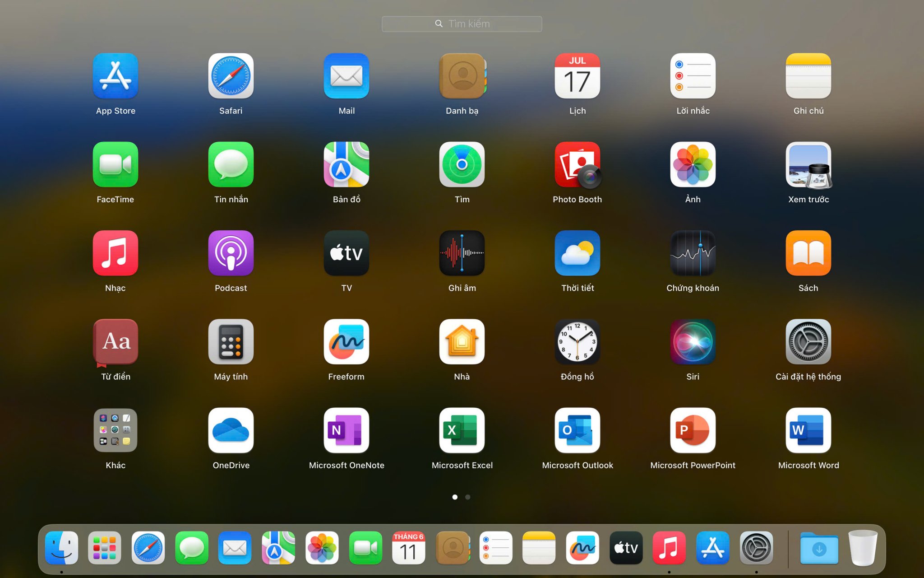Open Ghi chú notes app in Launchpad
The width and height of the screenshot is (924, 578).
point(808,76)
